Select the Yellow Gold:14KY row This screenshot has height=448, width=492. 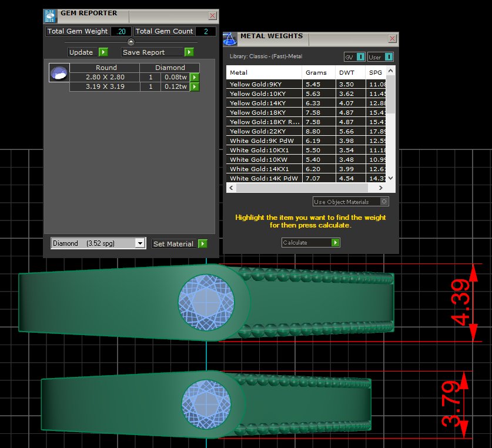tap(306, 103)
